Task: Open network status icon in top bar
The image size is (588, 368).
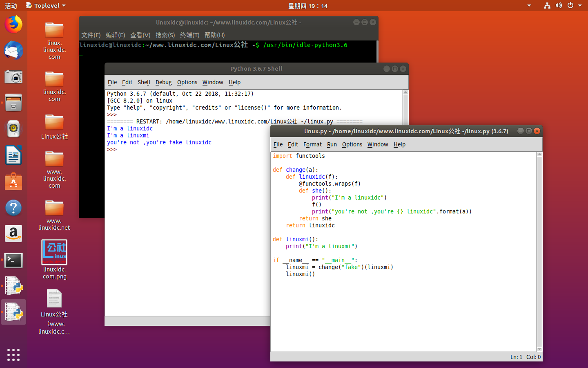Action: (547, 5)
